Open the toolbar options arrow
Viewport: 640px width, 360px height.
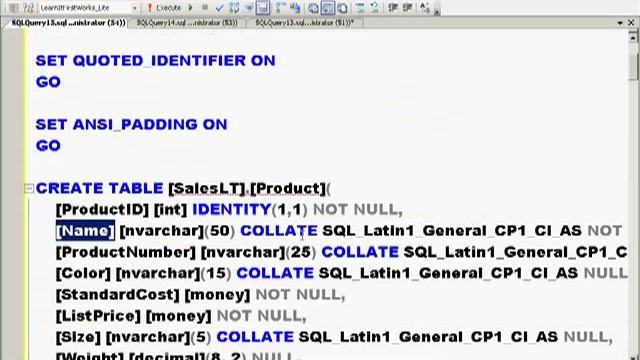(x=436, y=9)
